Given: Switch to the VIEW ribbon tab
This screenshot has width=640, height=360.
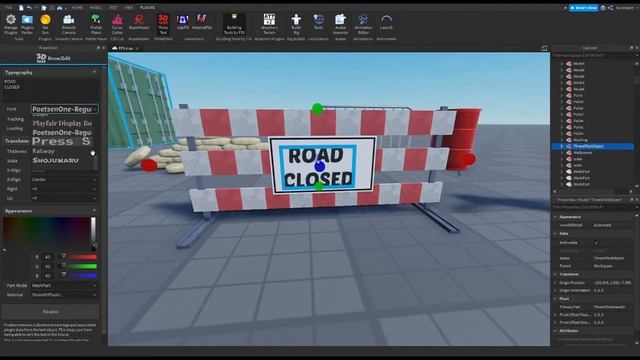Looking at the screenshot, I should pos(129,8).
